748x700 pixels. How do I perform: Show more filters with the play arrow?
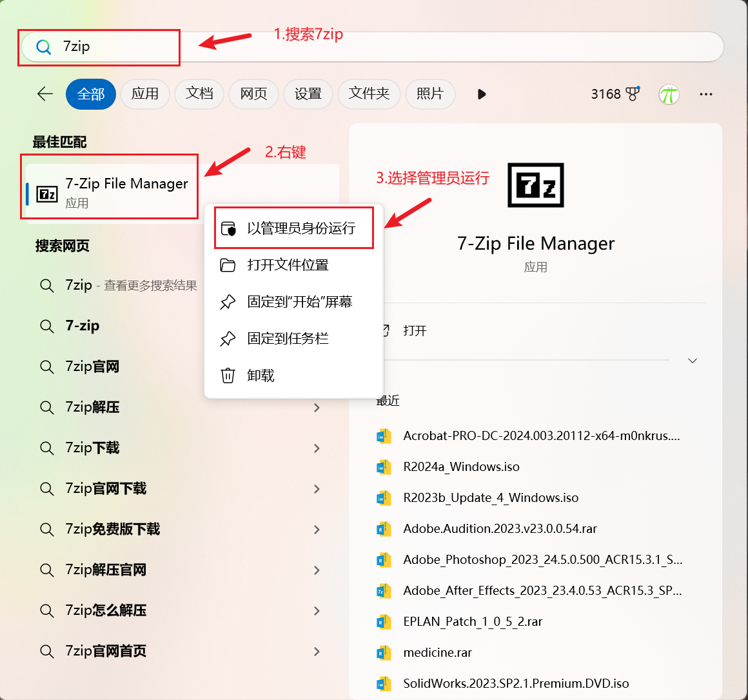[481, 94]
